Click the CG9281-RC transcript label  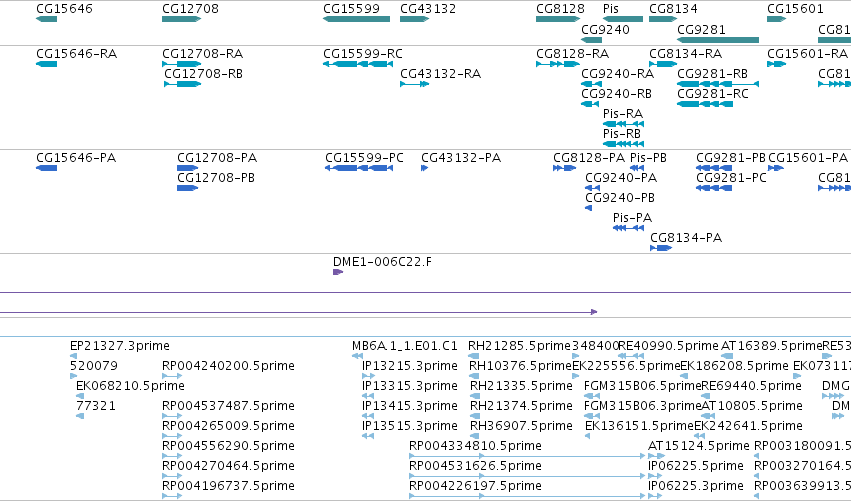tap(712, 94)
